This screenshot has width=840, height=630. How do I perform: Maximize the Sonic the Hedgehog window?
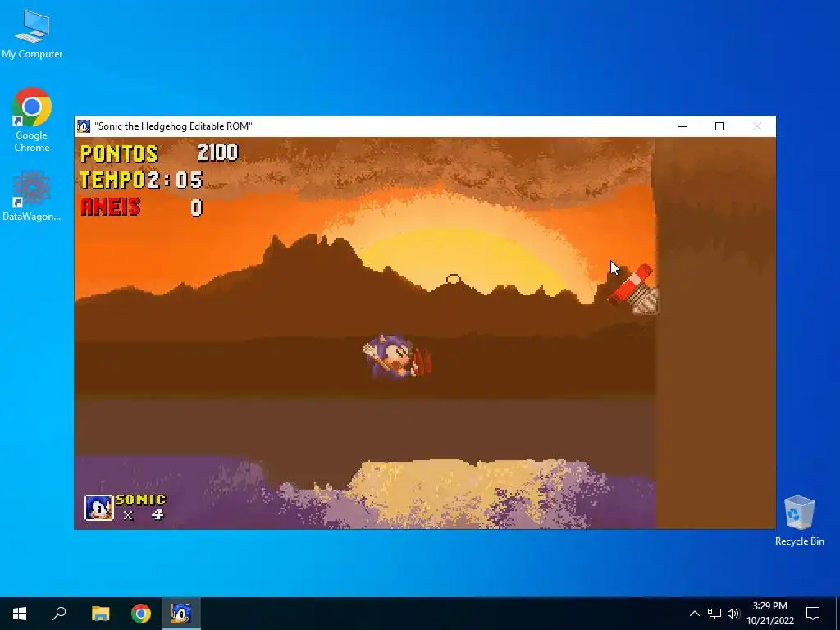click(719, 126)
